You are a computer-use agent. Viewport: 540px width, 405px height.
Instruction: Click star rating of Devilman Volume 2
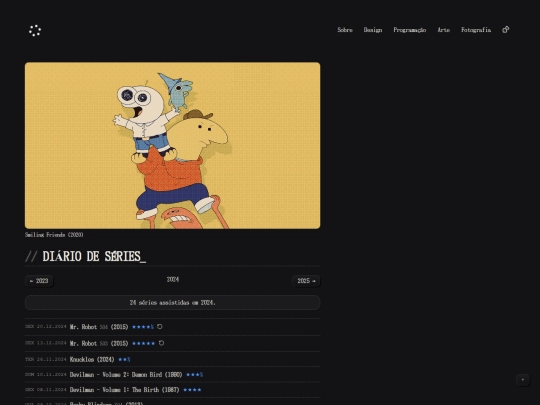pos(195,375)
